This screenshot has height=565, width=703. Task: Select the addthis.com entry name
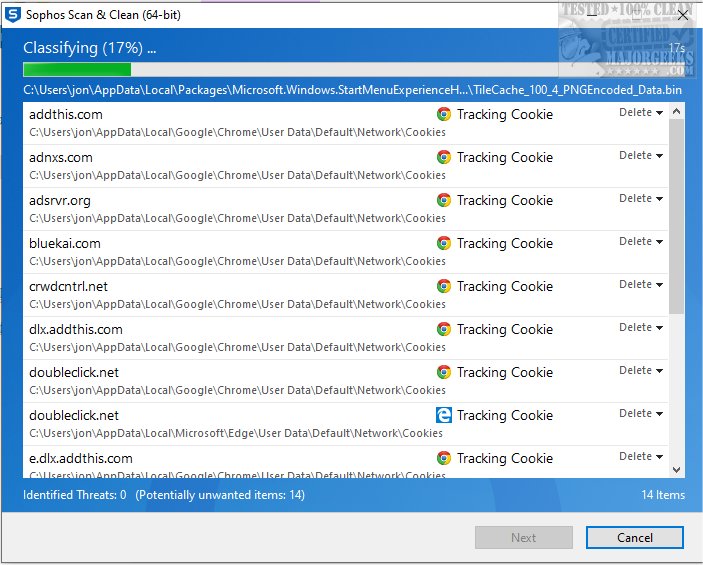coord(66,115)
